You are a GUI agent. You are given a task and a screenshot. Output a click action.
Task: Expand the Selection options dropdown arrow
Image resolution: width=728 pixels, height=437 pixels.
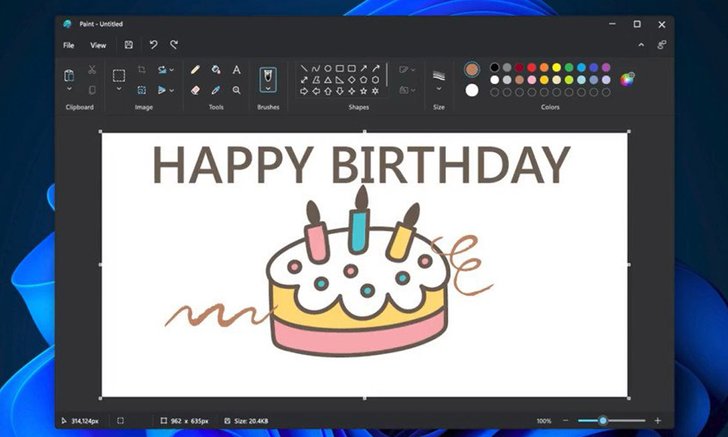pyautogui.click(x=119, y=89)
